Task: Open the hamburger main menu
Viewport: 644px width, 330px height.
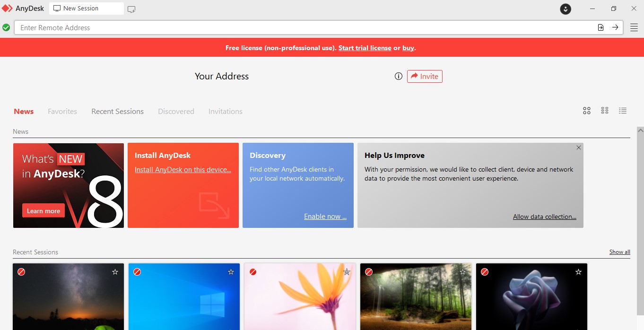Action: (634, 27)
